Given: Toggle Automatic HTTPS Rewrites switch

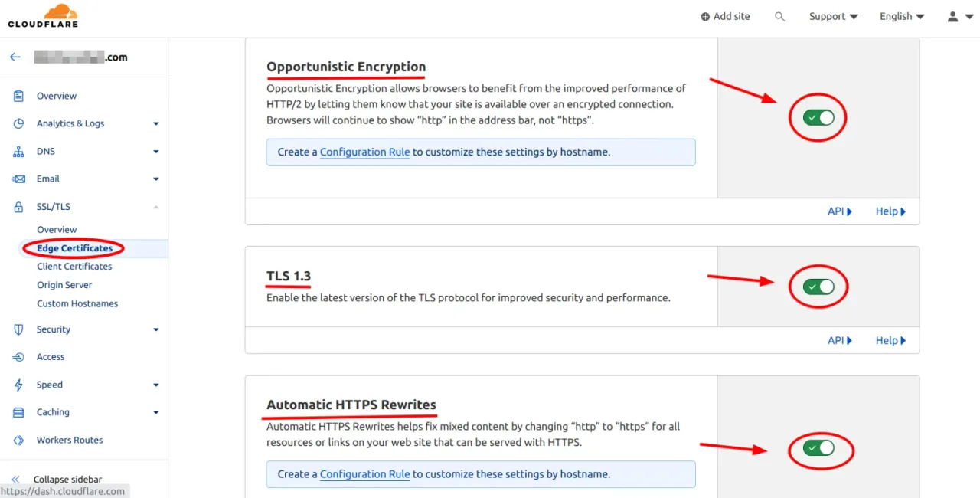Looking at the screenshot, I should click(x=818, y=448).
